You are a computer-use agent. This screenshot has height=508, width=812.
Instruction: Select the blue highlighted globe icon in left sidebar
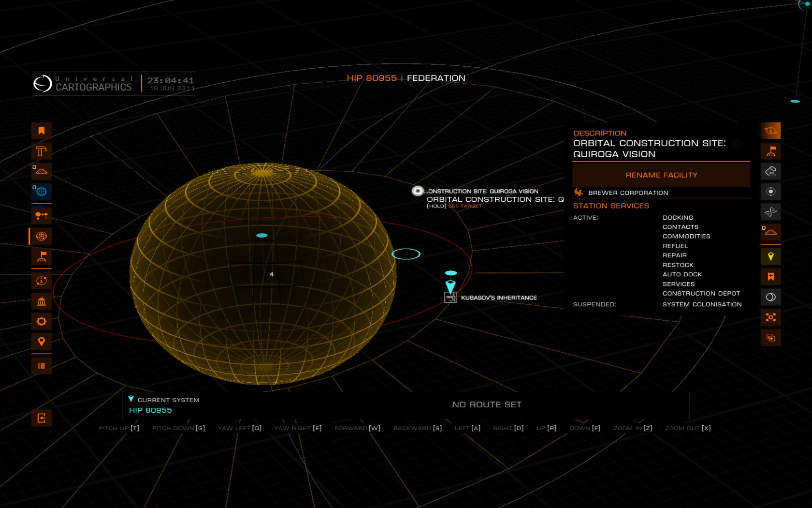point(42,192)
